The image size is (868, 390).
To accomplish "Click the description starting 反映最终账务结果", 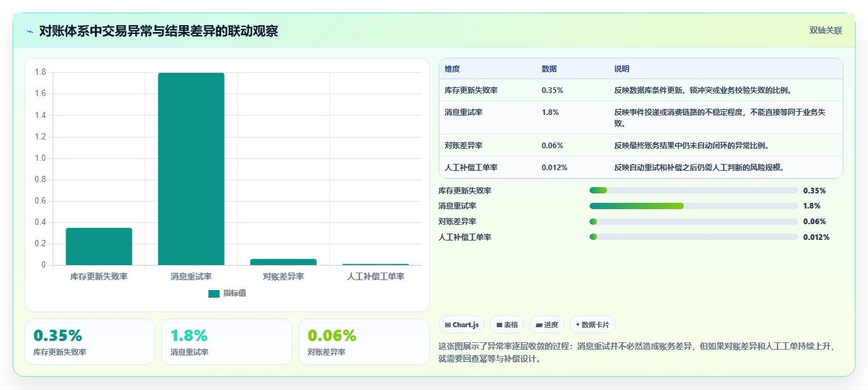I will tap(692, 146).
